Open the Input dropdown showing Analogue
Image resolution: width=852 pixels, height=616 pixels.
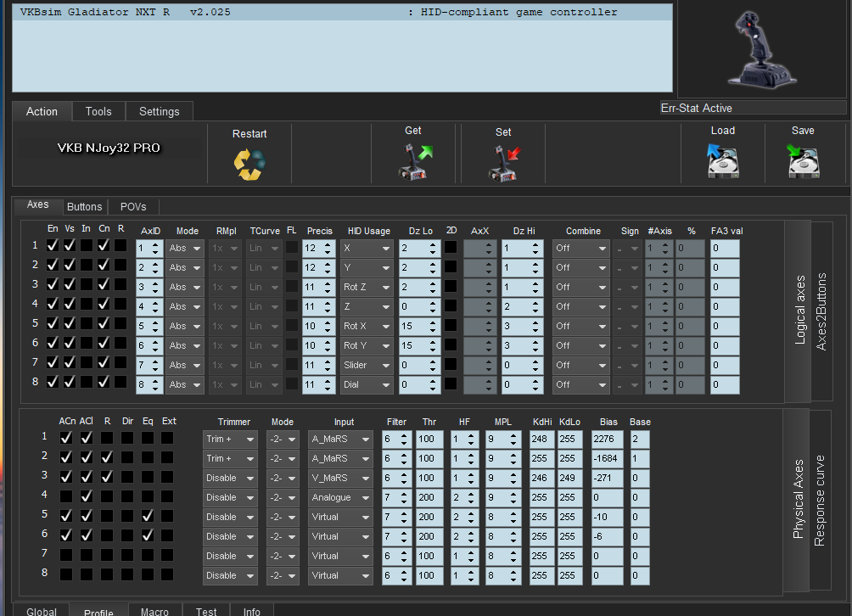340,497
